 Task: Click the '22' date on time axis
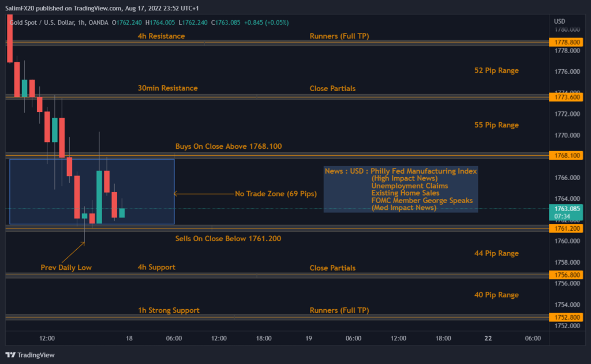488,339
